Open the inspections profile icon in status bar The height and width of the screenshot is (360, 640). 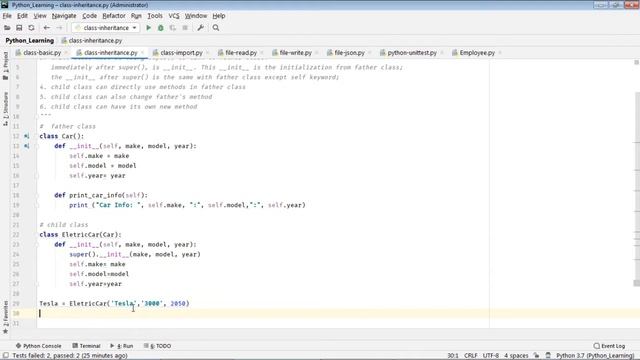click(x=548, y=356)
